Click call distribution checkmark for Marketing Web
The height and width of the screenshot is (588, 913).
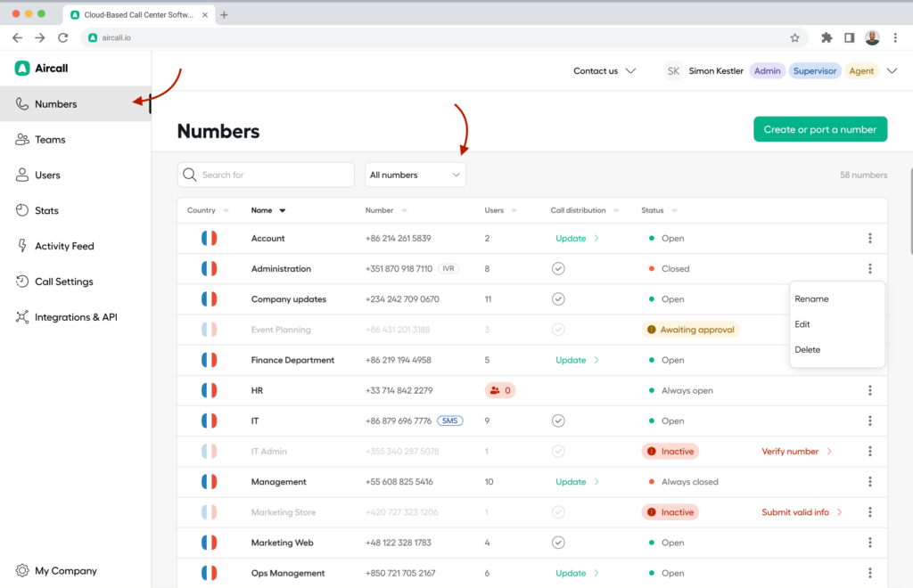click(558, 543)
